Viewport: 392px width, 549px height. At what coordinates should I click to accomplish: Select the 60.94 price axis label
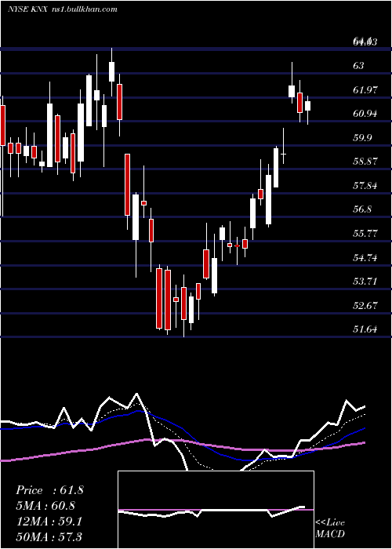pyautogui.click(x=365, y=114)
